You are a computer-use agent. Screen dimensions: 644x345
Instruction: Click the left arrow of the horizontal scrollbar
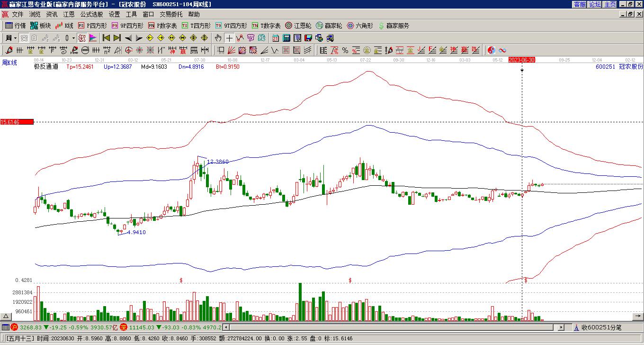coord(226,327)
